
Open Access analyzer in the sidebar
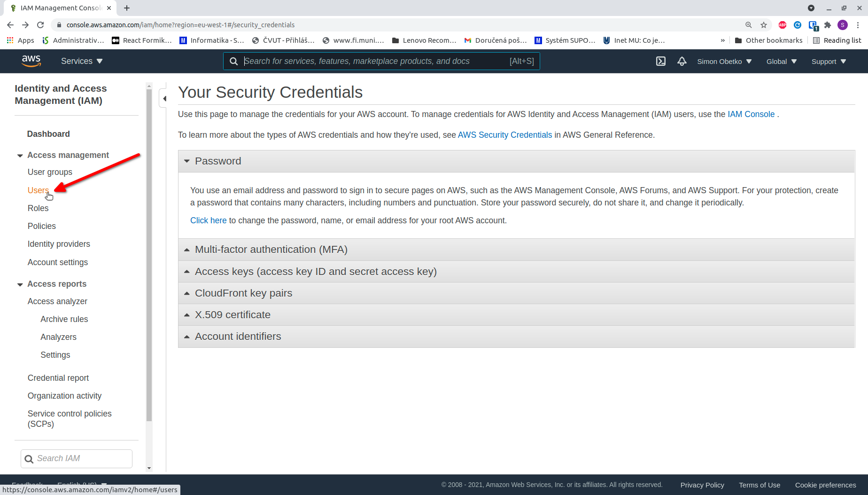[x=57, y=301]
